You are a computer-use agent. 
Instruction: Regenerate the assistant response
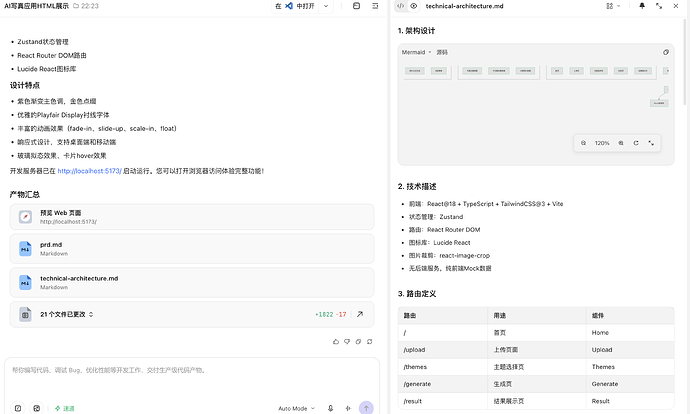(x=370, y=341)
